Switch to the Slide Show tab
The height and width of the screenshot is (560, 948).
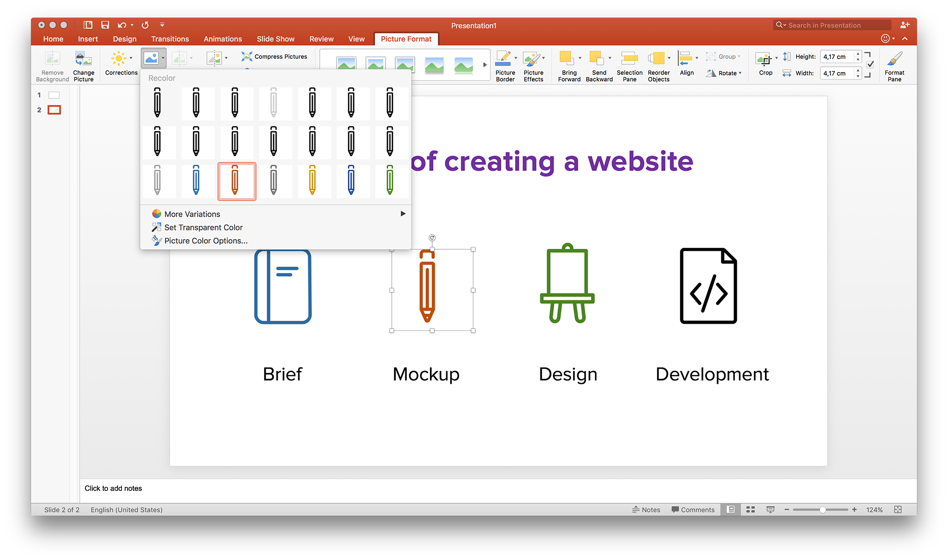click(x=276, y=39)
